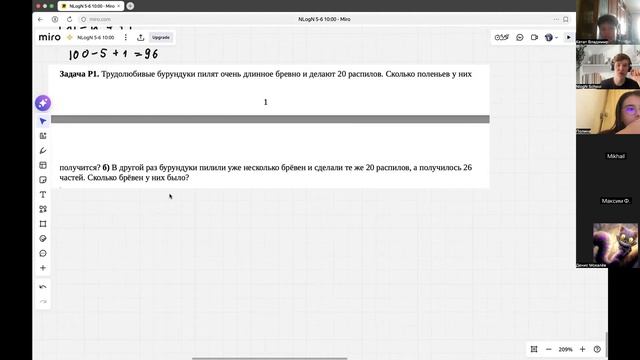Click the top participant's video thumbnail
Screen dimensions: 640x360
[x=608, y=22]
